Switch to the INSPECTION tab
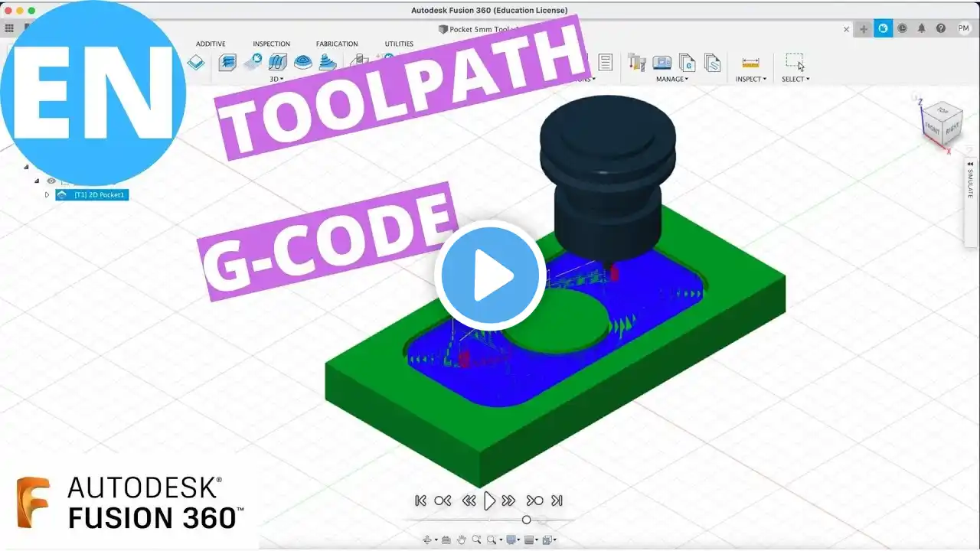980x551 pixels. pyautogui.click(x=271, y=44)
